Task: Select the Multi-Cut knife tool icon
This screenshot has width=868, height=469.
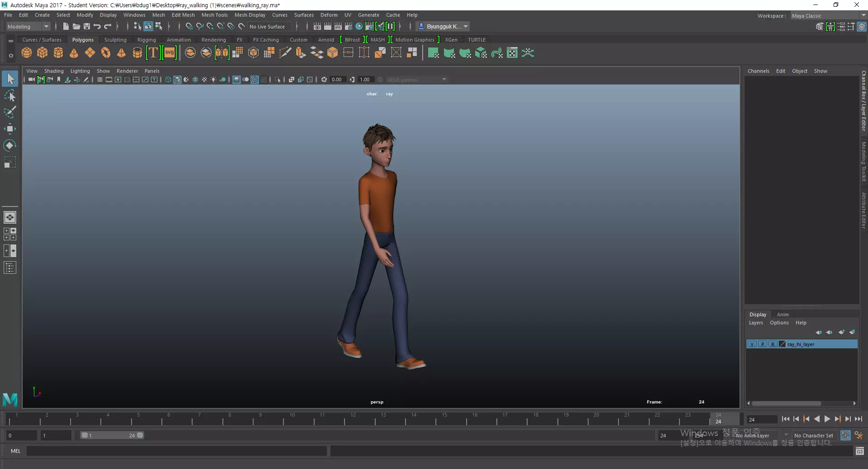Action: tap(285, 53)
